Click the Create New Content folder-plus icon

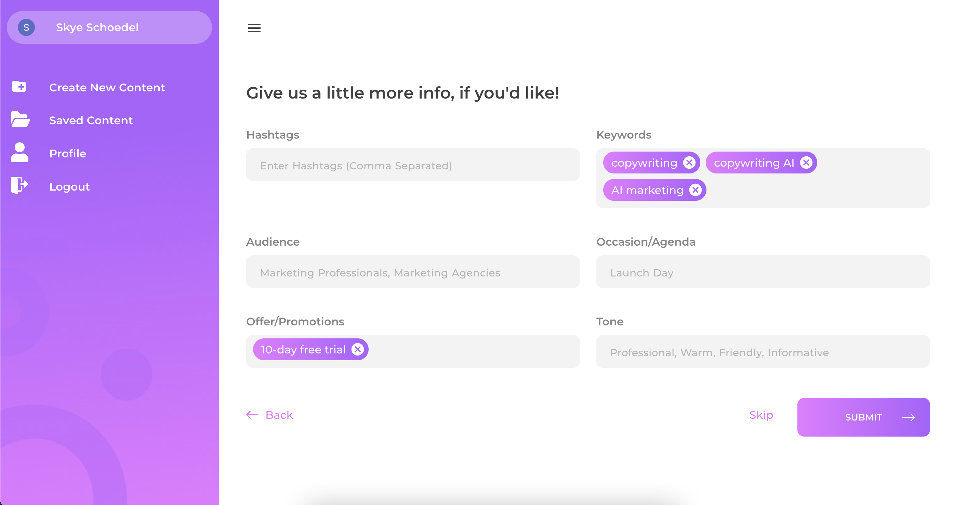pos(19,87)
